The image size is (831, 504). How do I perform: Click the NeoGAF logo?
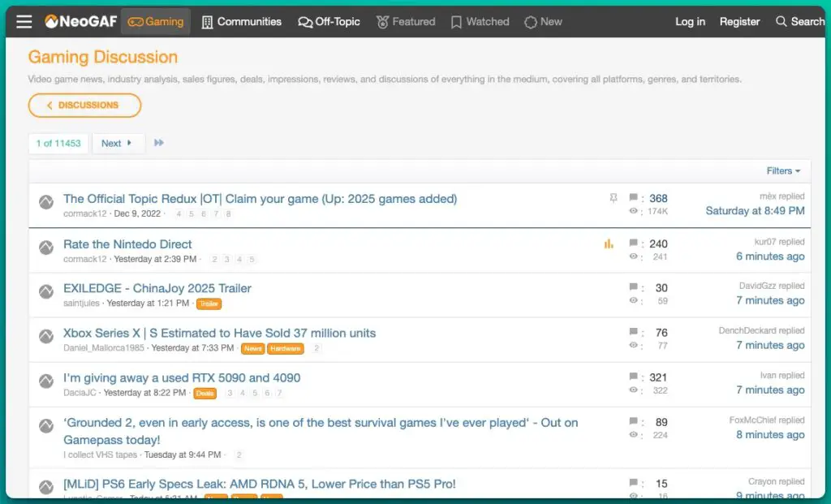click(x=80, y=22)
